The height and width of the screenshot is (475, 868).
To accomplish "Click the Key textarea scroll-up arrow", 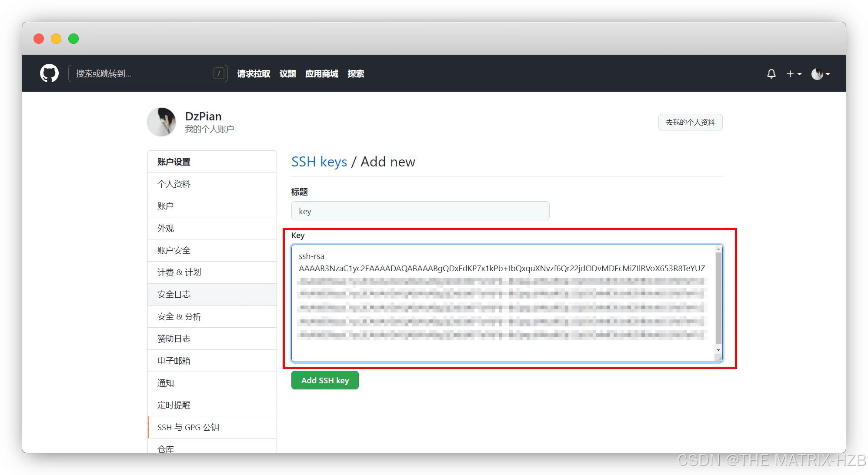I will (718, 249).
